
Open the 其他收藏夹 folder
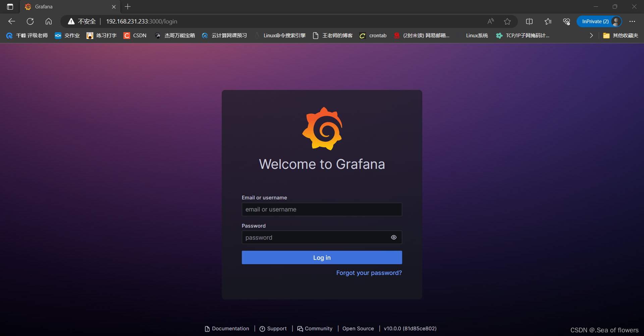click(x=621, y=36)
